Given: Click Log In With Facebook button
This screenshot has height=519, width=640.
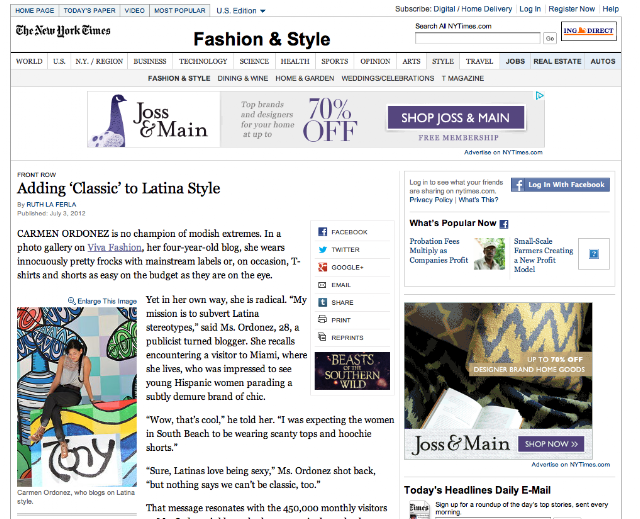Looking at the screenshot, I should (x=560, y=185).
